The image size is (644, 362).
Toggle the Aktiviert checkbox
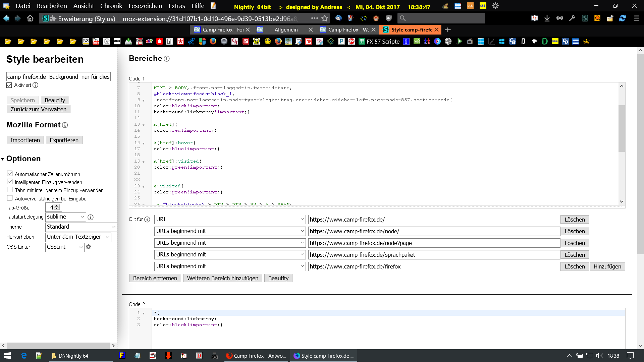point(9,85)
